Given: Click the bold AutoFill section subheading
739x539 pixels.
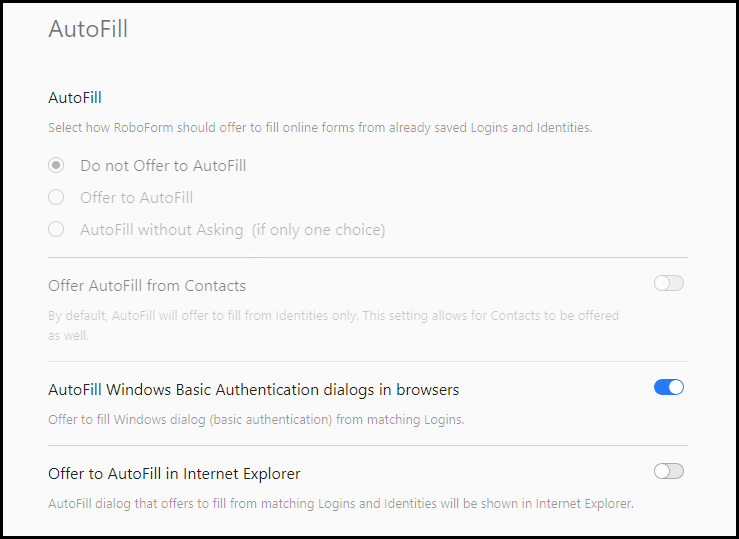Looking at the screenshot, I should tap(75, 97).
